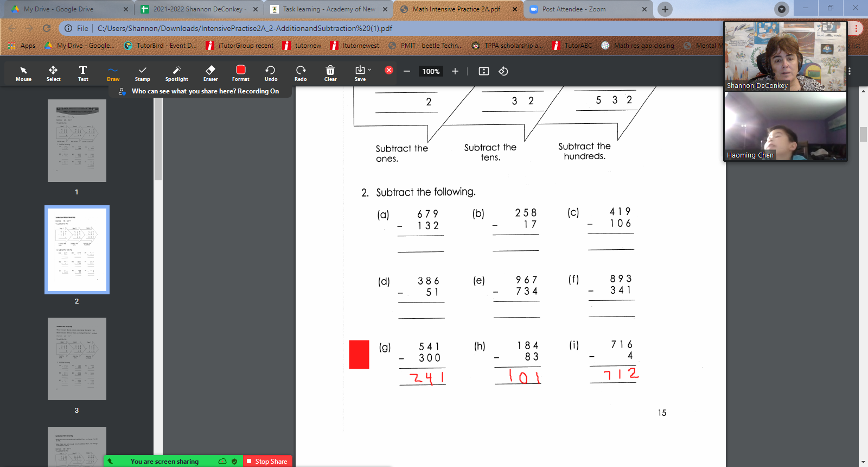Image resolution: width=868 pixels, height=467 pixels.
Task: Select page 1 thumbnail
Action: (x=77, y=141)
